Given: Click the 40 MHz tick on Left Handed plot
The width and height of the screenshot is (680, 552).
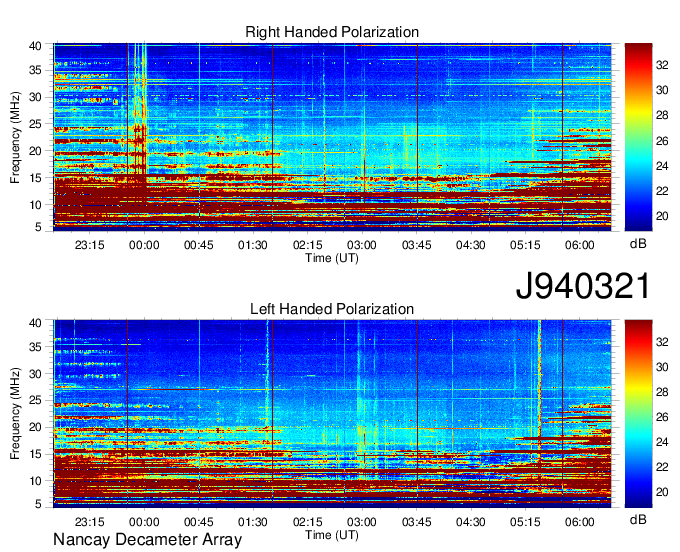Looking at the screenshot, I should point(35,322).
